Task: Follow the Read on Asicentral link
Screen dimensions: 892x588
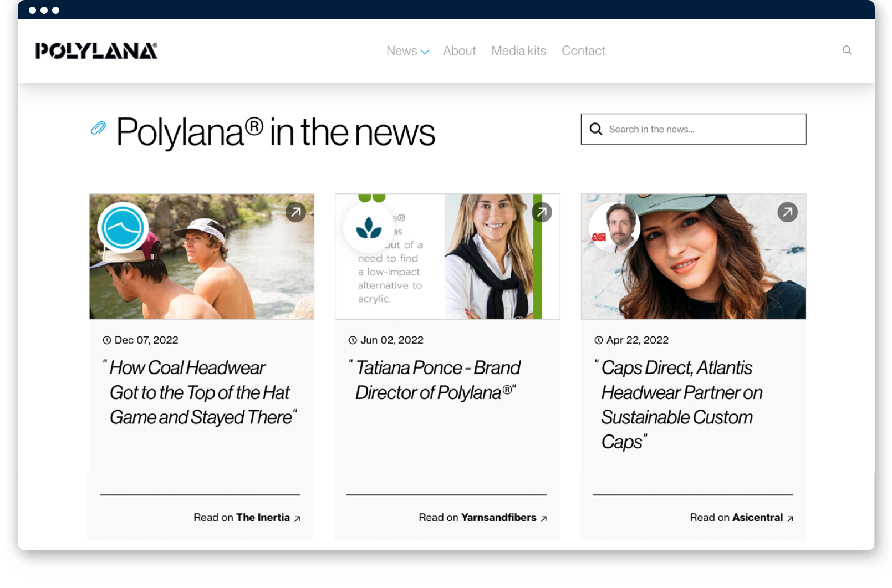Action: pos(741,518)
